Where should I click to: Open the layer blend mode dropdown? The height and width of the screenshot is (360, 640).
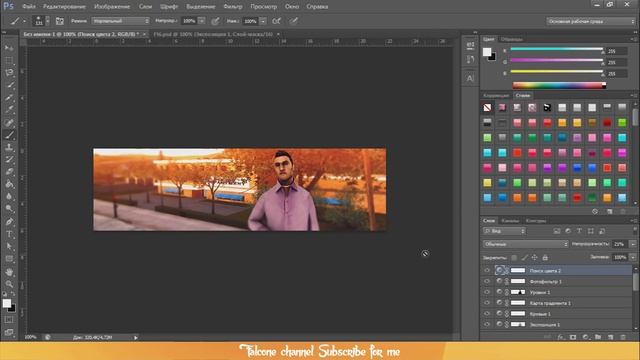[526, 244]
